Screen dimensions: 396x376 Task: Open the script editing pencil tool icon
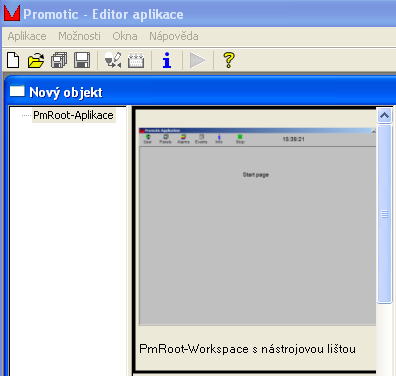tap(113, 60)
